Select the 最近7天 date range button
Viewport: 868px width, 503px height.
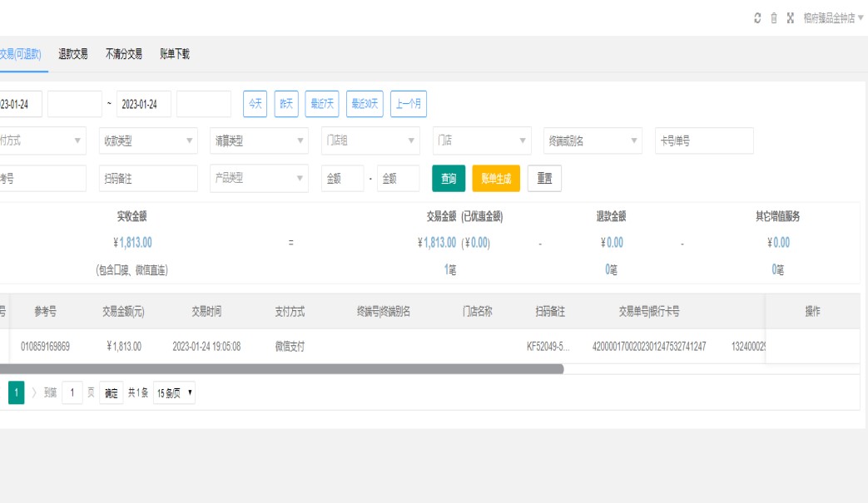point(322,104)
